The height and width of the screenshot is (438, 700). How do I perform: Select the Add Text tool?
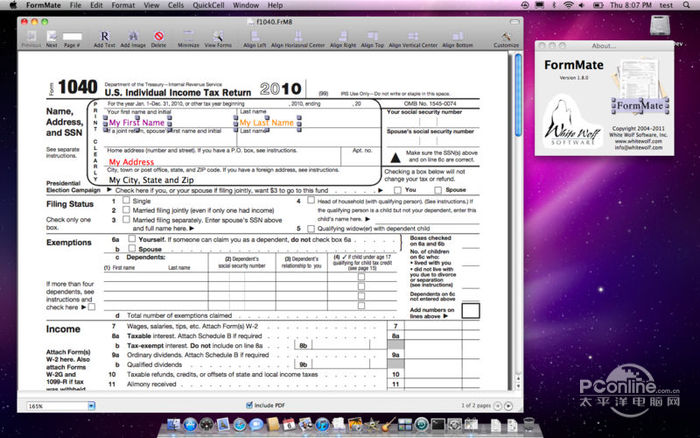pos(104,39)
